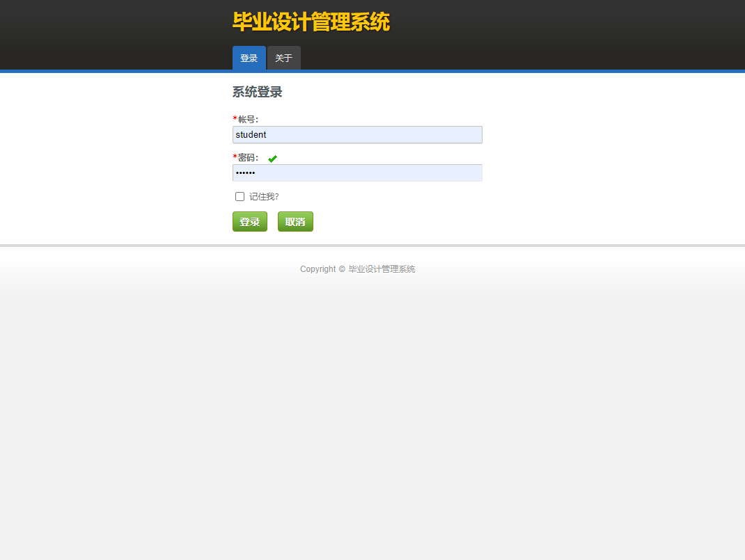Click the yellow 毕业设计管理系统 site title

click(311, 22)
